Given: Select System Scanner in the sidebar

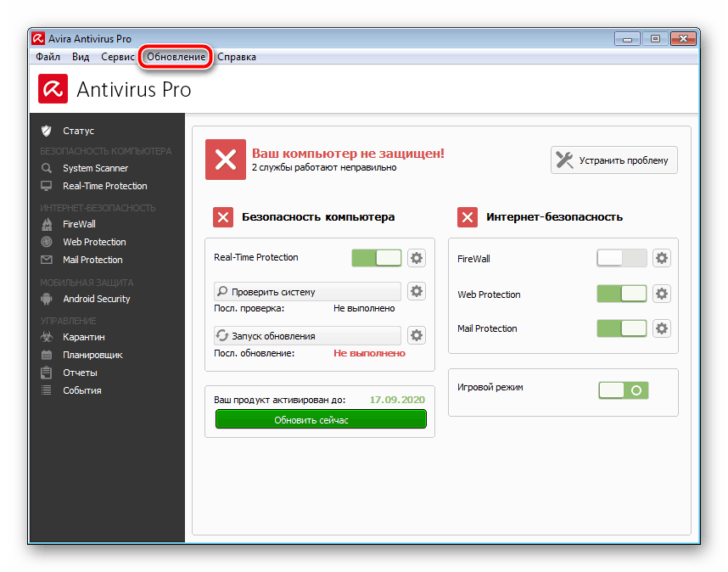Looking at the screenshot, I should click(x=95, y=168).
